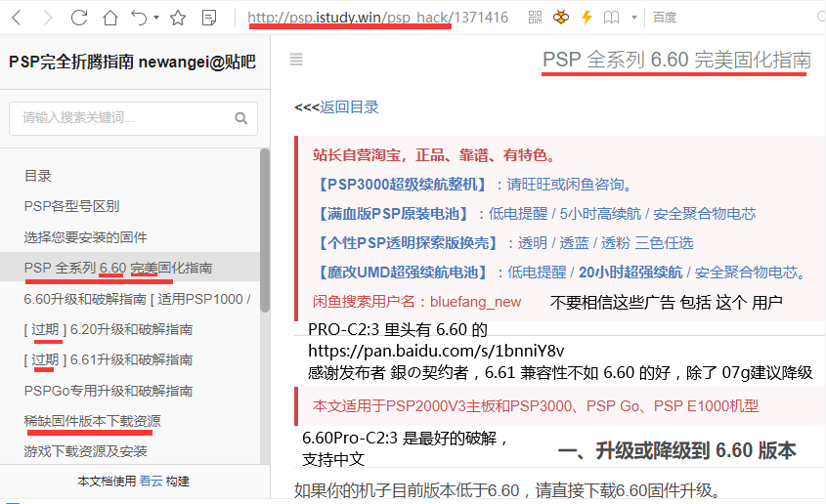This screenshot has height=504, width=826.
Task: Open 6.60升级和破解指南 sidebar item
Action: (137, 299)
